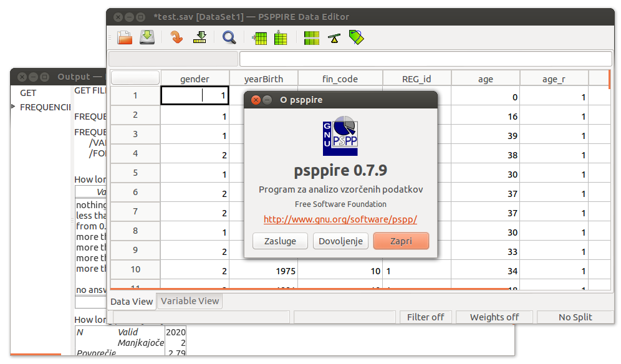Viewport: 621px width, 364px height.
Task: Click the No Split status indicator
Action: pos(575,317)
